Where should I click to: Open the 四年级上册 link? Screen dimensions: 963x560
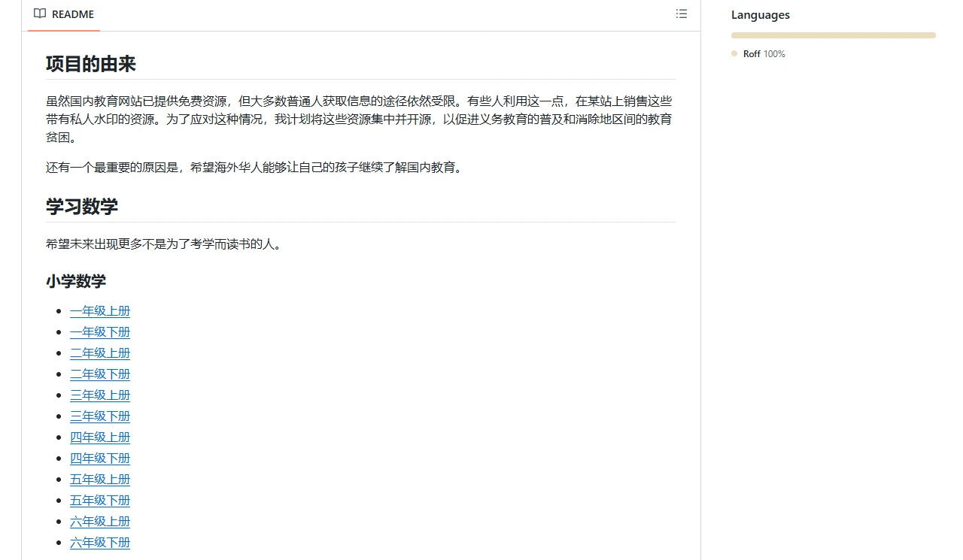[x=100, y=437]
